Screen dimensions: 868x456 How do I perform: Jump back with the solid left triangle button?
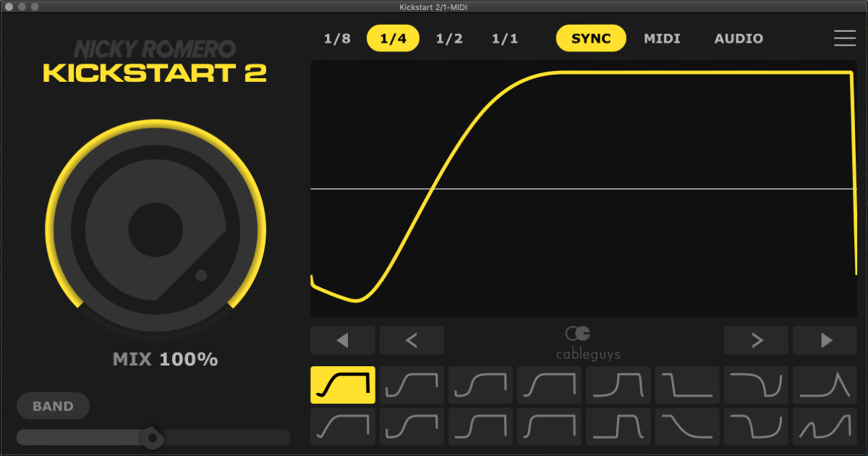[343, 340]
